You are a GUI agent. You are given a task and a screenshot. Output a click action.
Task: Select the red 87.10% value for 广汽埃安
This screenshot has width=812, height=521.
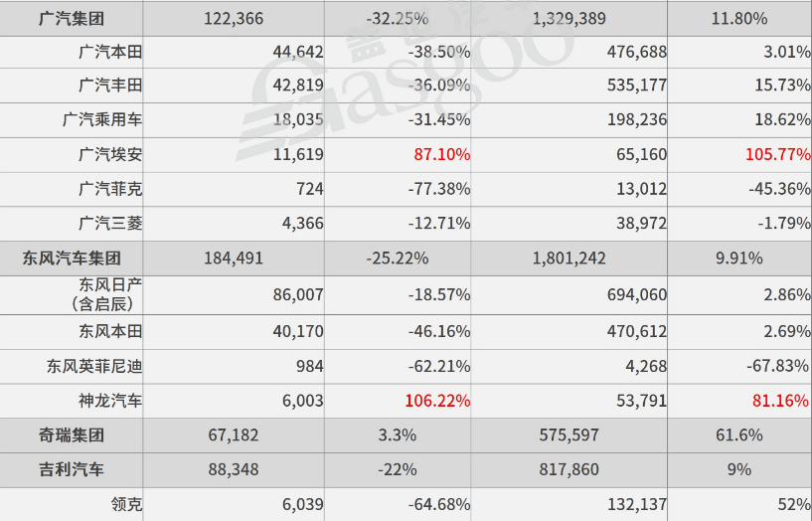[441, 154]
